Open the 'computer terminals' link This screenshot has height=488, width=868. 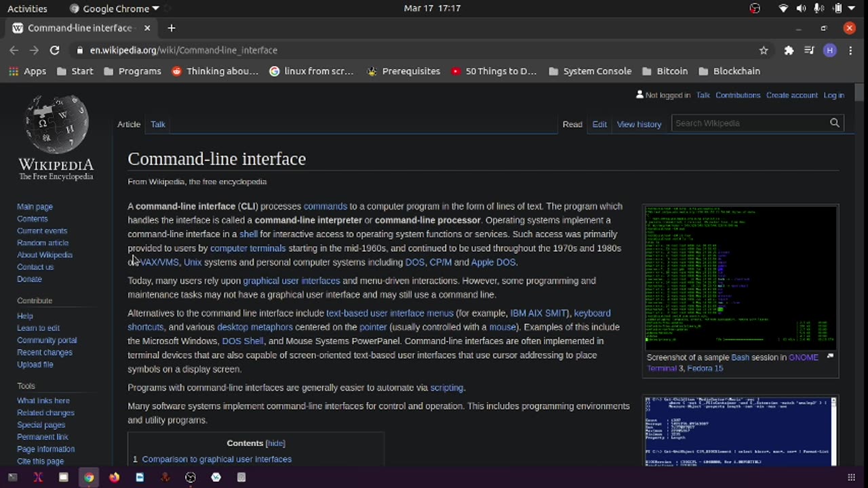[x=248, y=248]
